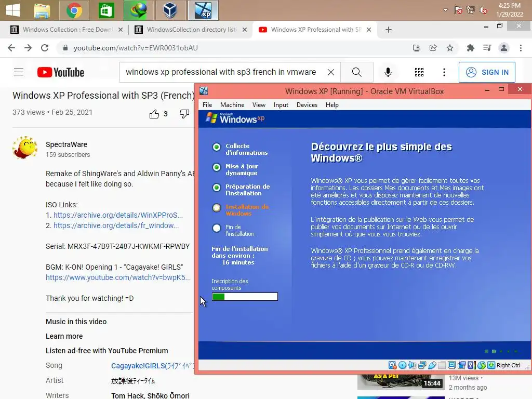Open YouTube settings three-dot menu
Image resolution: width=532 pixels, height=399 pixels.
pos(444,72)
